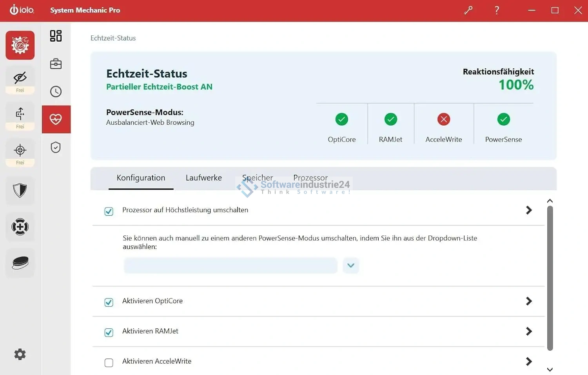Enable the Aktivieren AcceleWrite checkbox
Image resolution: width=588 pixels, height=375 pixels.
[x=109, y=362]
